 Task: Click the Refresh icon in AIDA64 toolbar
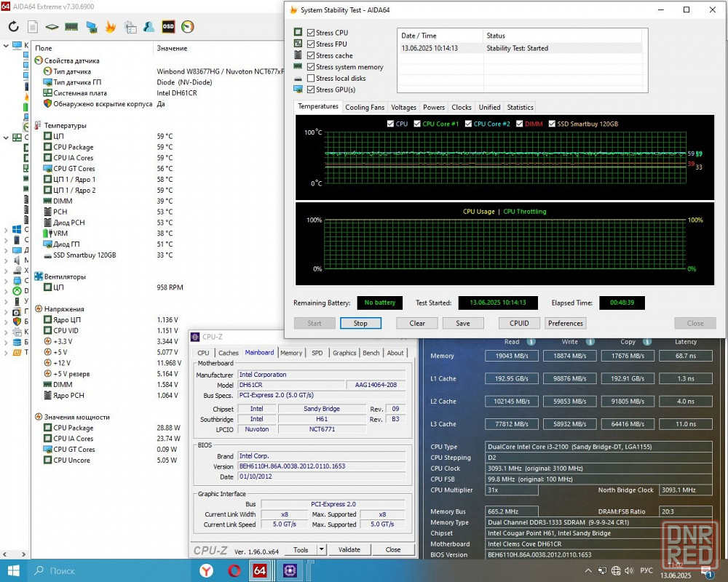[13, 26]
